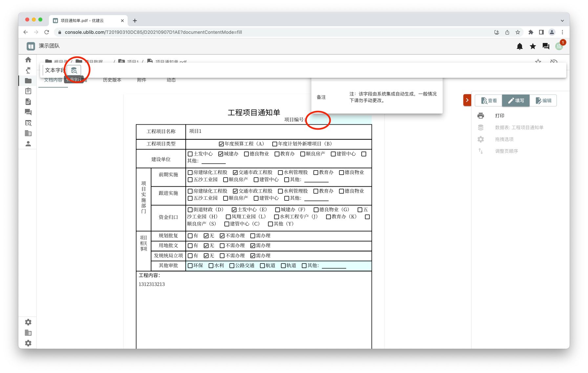The height and width of the screenshot is (373, 588).
Task: Check 公路交通 in 其他审批 row
Action: [x=232, y=266]
